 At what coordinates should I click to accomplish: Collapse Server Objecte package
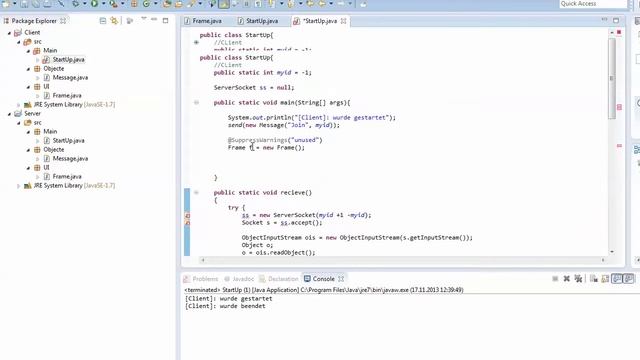[x=28, y=150]
